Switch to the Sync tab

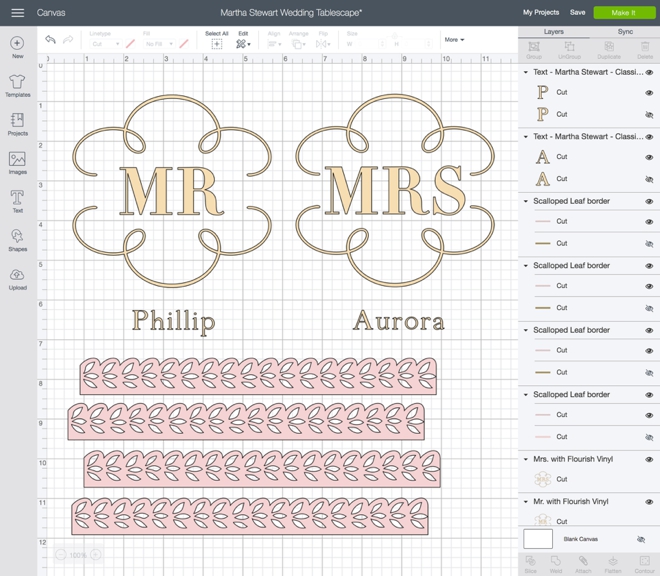[625, 32]
